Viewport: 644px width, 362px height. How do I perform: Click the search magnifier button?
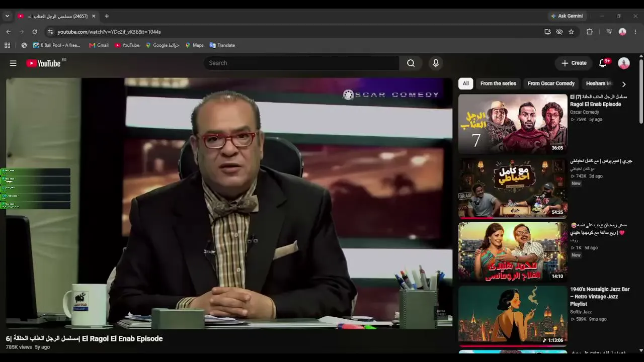[x=411, y=63]
